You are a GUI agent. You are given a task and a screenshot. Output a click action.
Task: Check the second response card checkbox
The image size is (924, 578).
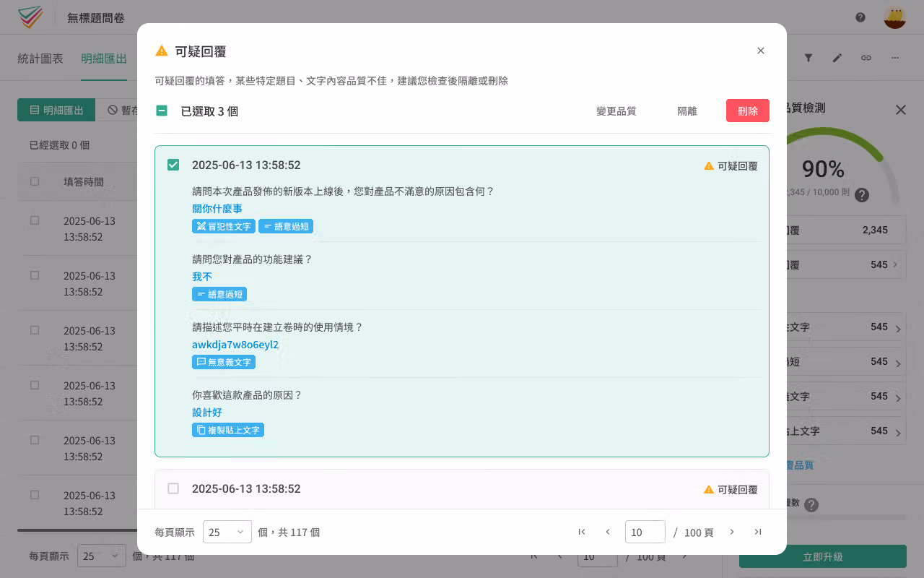pyautogui.click(x=173, y=488)
